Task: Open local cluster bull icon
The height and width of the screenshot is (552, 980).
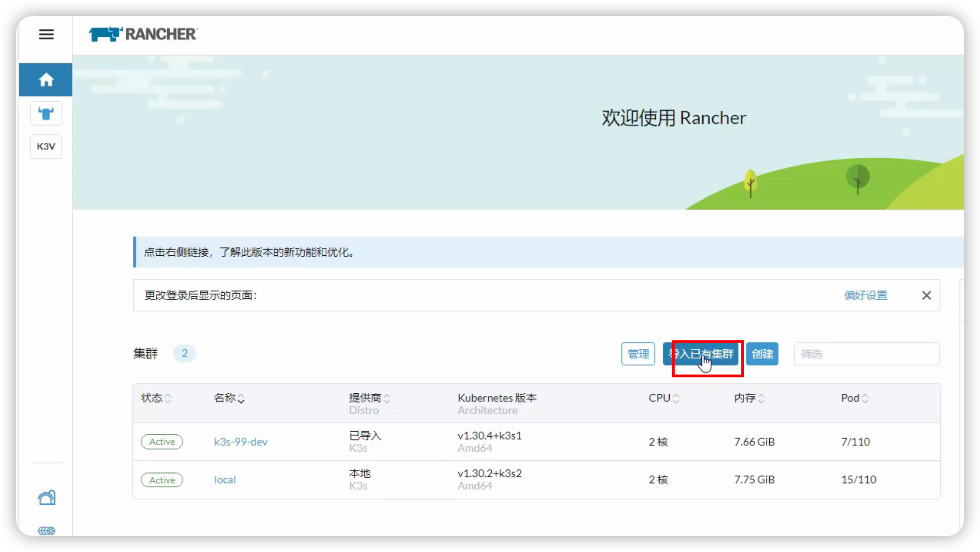Action: coord(46,113)
